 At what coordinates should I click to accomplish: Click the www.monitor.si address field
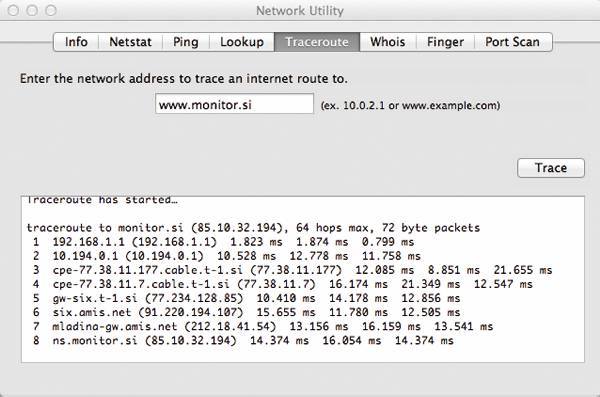[x=235, y=104]
